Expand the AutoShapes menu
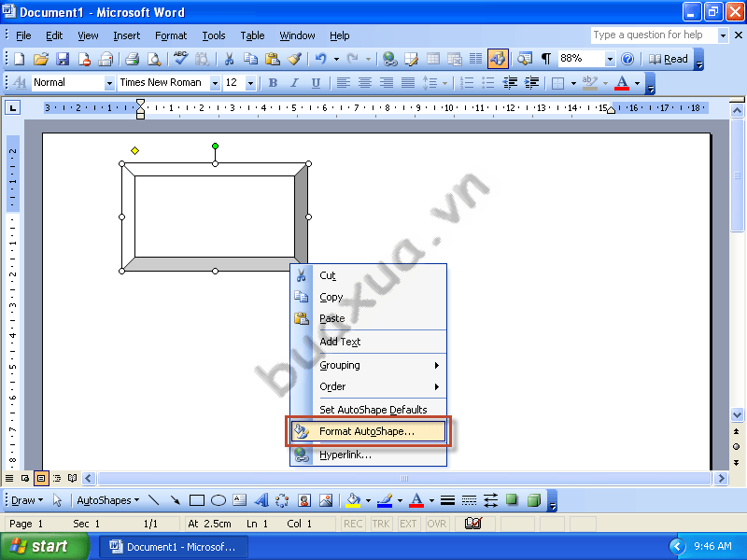This screenshot has width=747, height=560. pyautogui.click(x=107, y=500)
